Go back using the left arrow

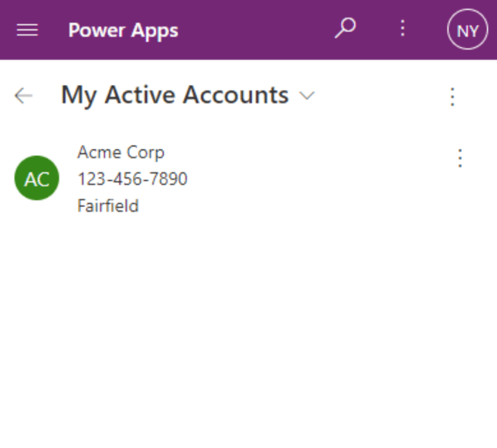click(x=23, y=96)
